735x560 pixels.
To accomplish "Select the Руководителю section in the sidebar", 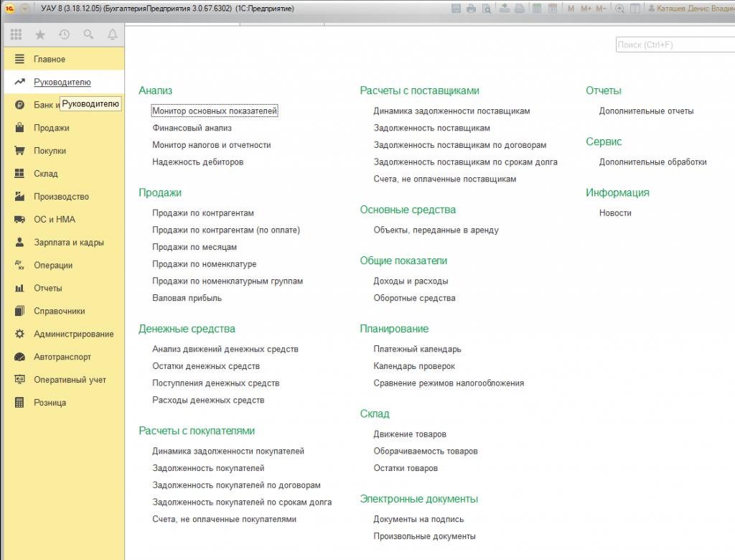I will (64, 82).
